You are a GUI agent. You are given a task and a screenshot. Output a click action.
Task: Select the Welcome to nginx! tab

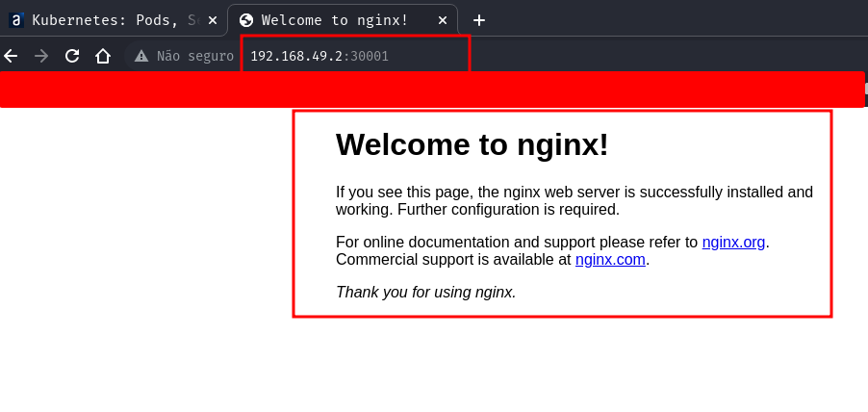(337, 20)
